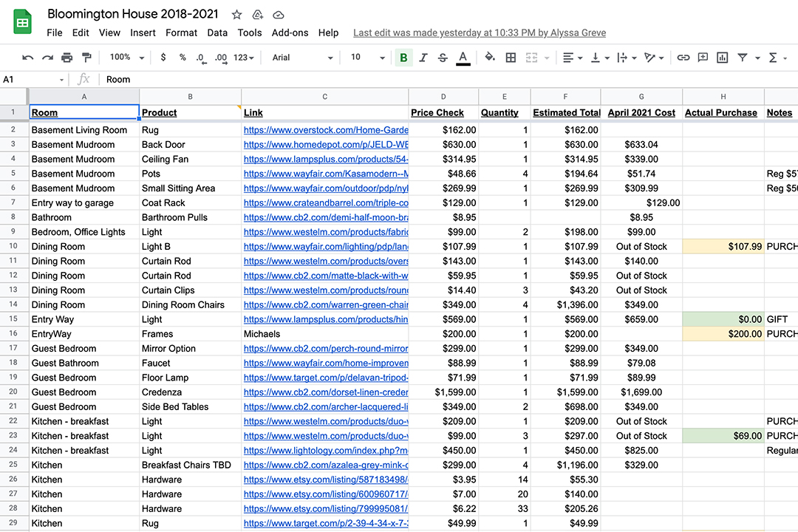Viewport: 798px width, 532px height.
Task: Toggle Strikethrough formatting
Action: click(443, 58)
